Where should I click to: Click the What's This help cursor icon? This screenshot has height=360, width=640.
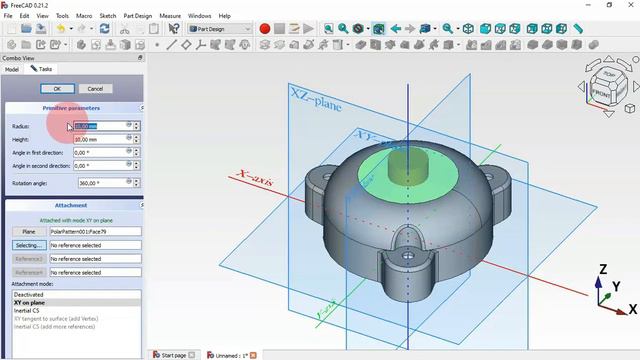(174, 29)
